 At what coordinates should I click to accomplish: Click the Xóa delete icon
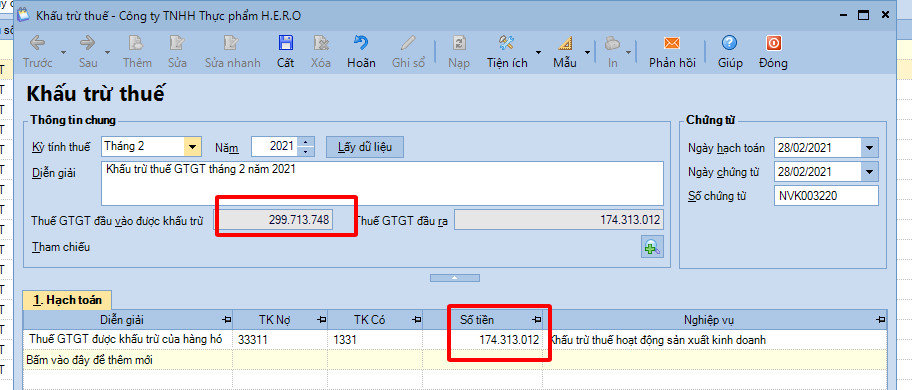click(x=321, y=51)
